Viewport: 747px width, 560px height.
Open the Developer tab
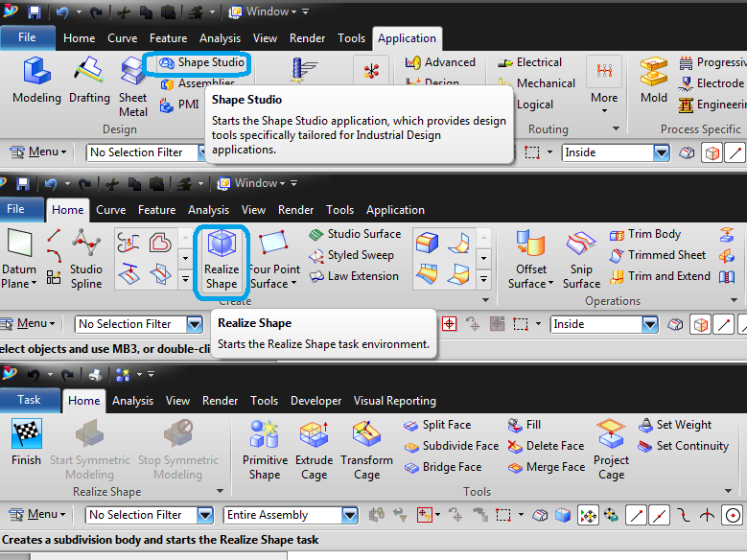[315, 401]
